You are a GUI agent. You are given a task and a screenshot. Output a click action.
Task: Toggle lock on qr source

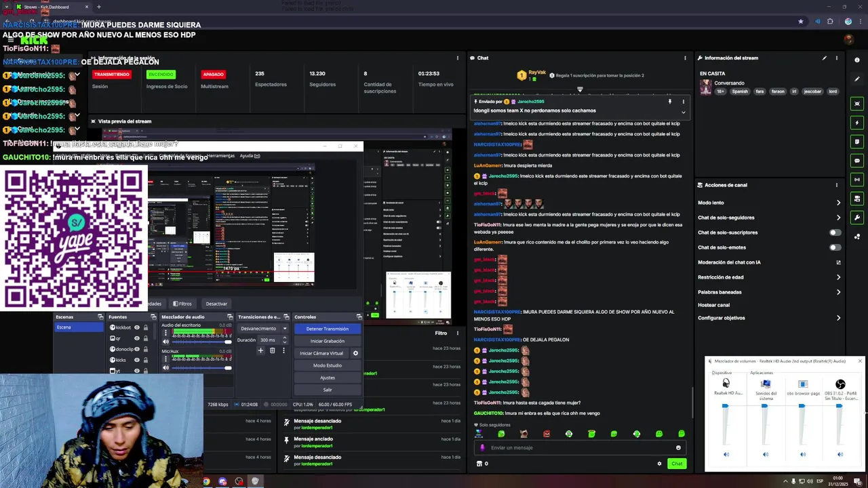pyautogui.click(x=145, y=338)
